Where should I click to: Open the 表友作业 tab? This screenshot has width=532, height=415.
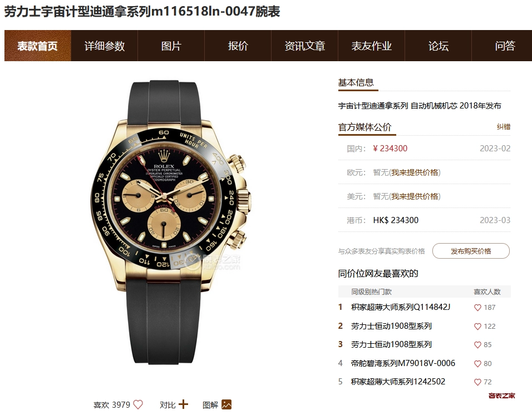[372, 46]
